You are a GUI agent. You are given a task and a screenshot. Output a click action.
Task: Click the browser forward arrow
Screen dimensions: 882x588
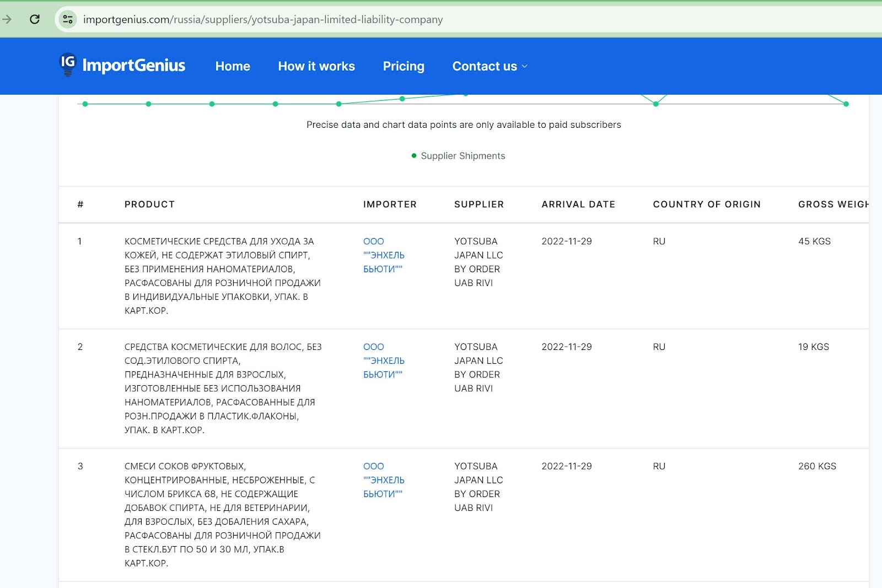[x=7, y=19]
